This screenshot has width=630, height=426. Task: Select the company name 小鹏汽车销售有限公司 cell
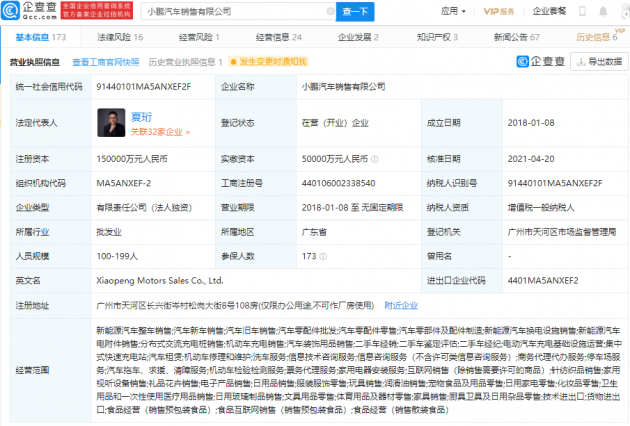344,87
